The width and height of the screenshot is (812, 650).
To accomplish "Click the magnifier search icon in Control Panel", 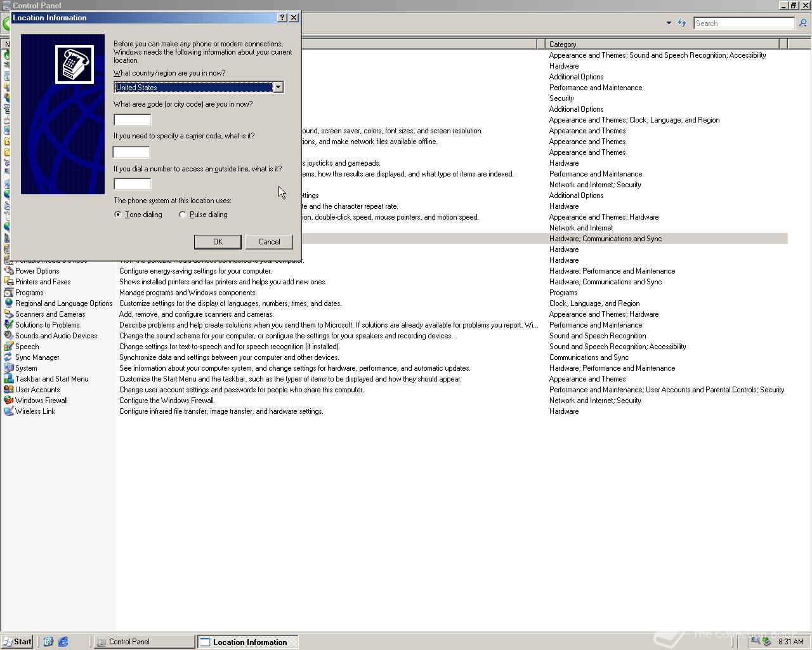I will 802,23.
